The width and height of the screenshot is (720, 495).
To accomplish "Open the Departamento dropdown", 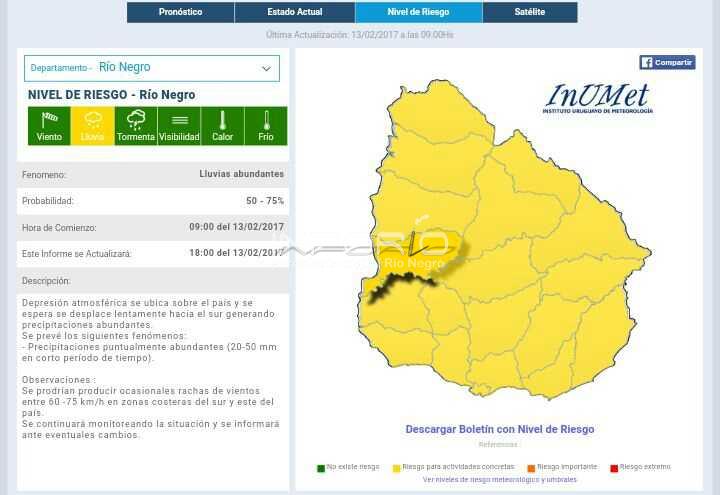I will click(152, 68).
